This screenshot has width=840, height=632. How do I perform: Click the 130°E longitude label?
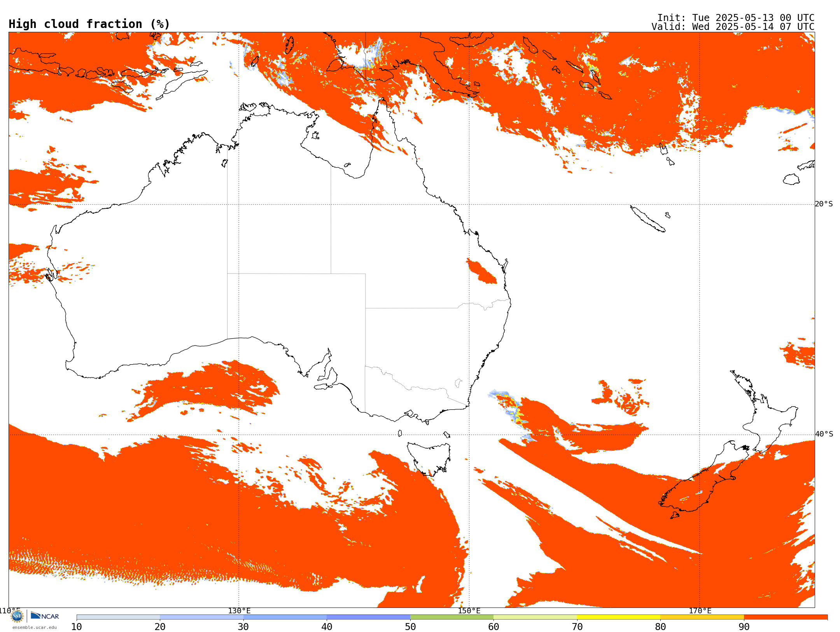coord(239,611)
